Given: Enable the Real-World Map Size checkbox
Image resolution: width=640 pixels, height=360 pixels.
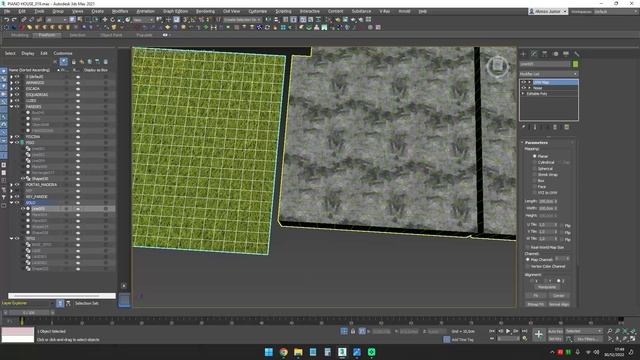Looking at the screenshot, I should [528, 247].
